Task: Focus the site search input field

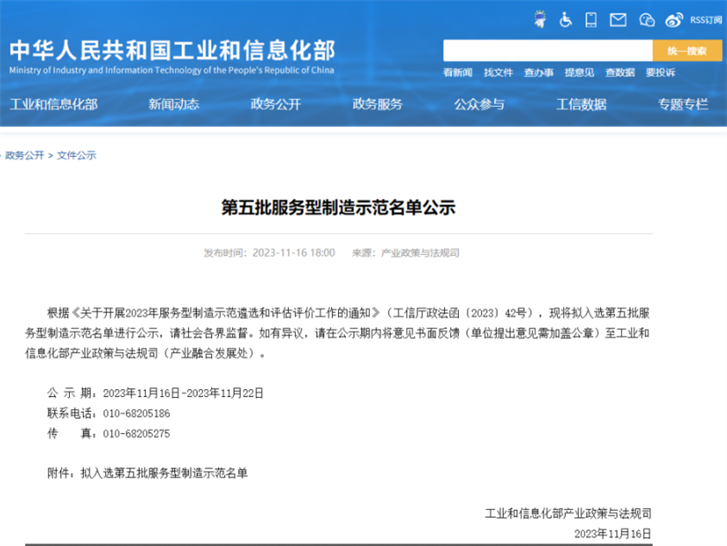Action: (x=548, y=51)
